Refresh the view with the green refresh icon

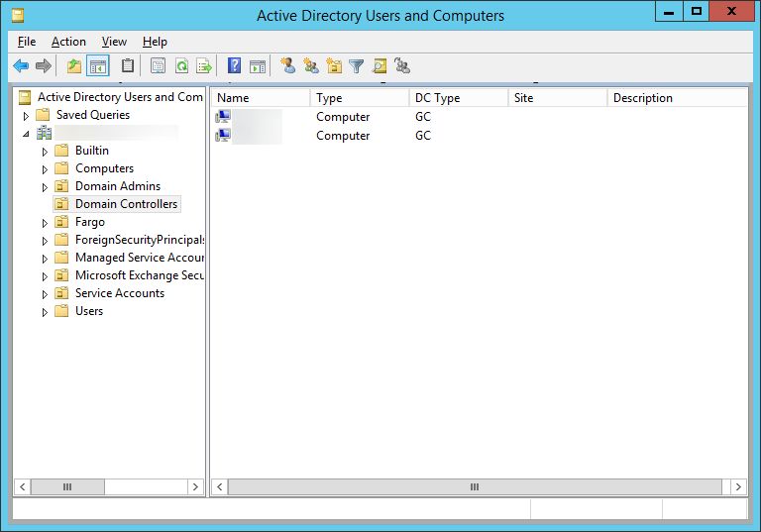tap(181, 65)
